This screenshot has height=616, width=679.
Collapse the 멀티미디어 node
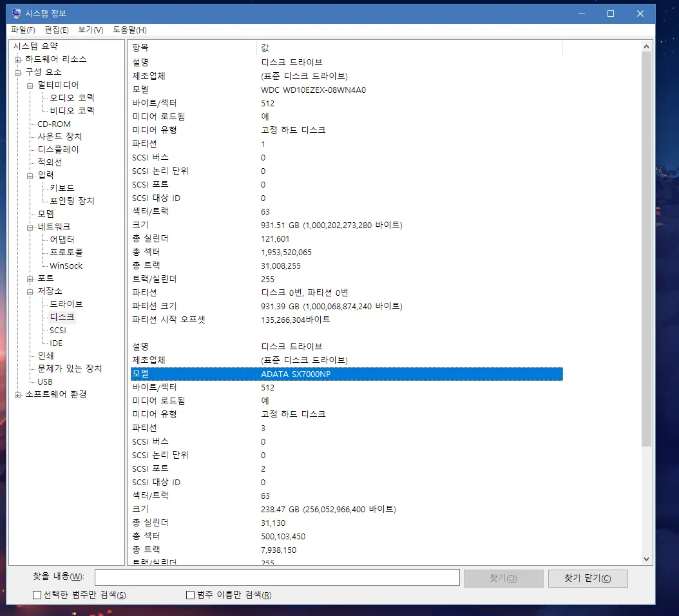[x=30, y=85]
